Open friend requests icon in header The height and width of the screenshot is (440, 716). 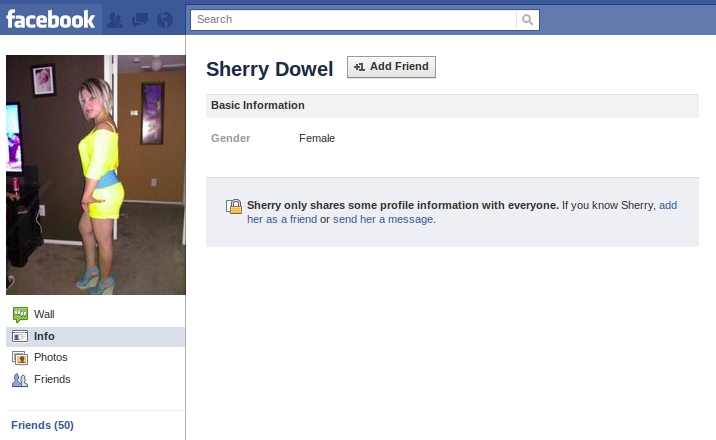[x=115, y=20]
